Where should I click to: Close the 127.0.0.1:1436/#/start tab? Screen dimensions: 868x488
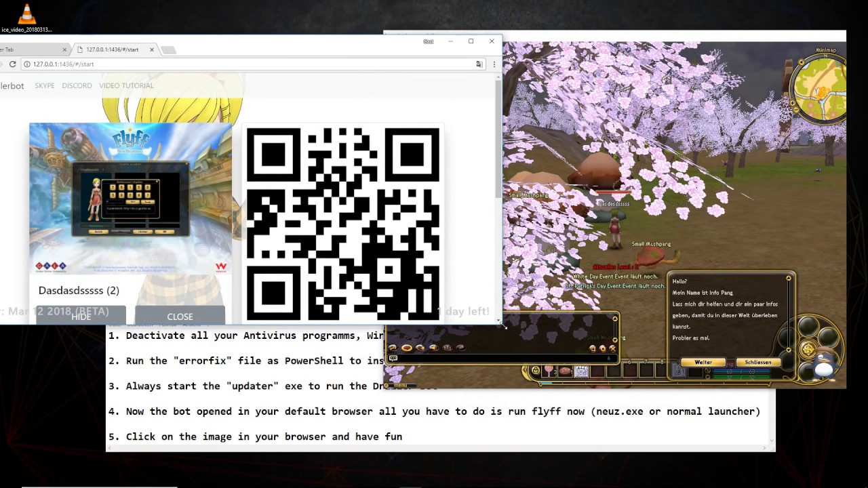click(x=152, y=49)
